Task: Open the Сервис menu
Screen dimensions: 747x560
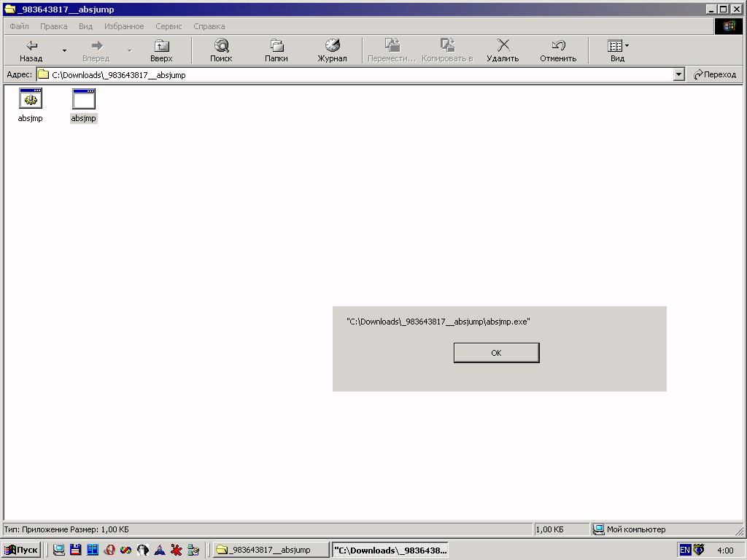Action: pos(169,26)
